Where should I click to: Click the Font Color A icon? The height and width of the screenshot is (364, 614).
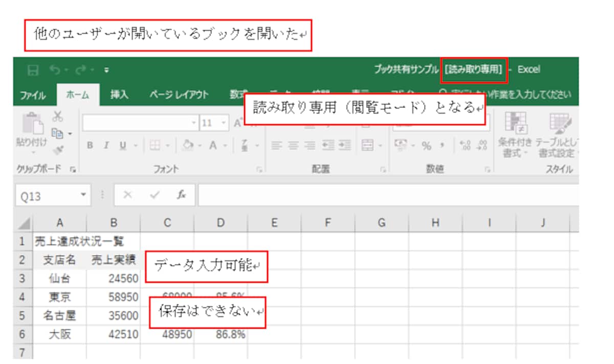212,146
